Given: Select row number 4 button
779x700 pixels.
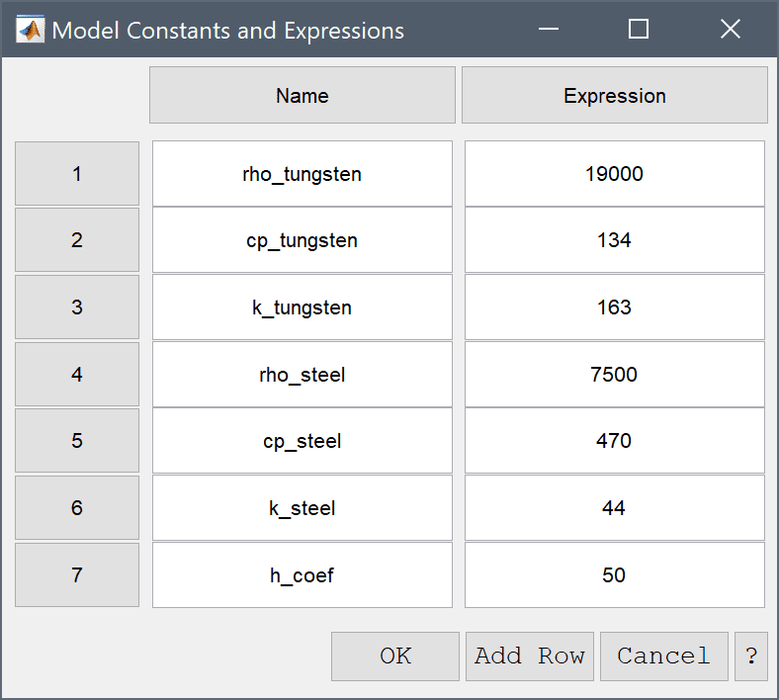Looking at the screenshot, I should tap(77, 374).
